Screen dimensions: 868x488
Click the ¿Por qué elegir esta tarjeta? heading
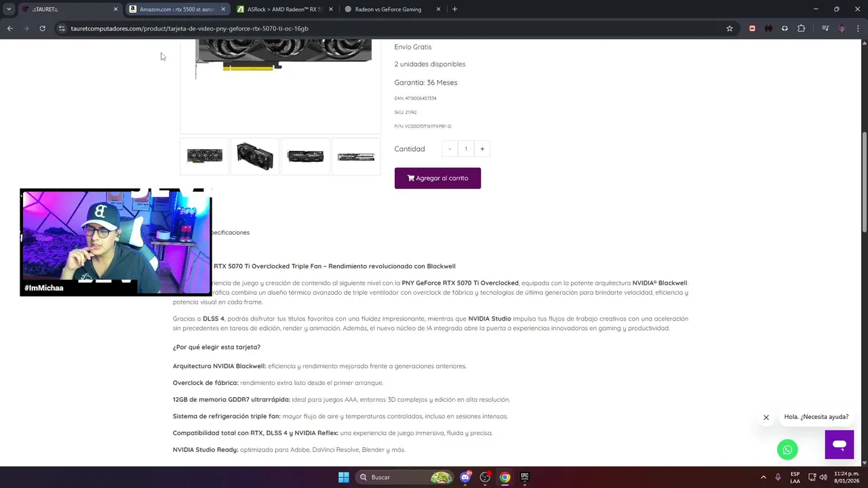pos(216,347)
